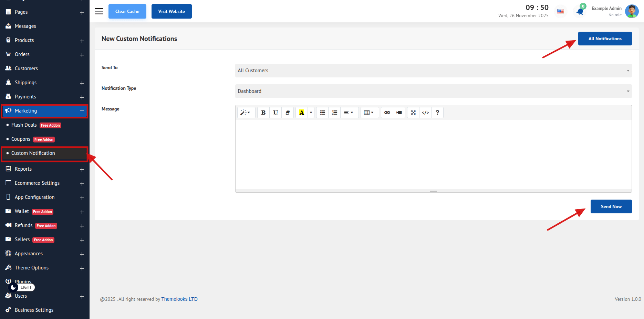Insert an unordered bullet list
The width and height of the screenshot is (644, 319).
point(322,113)
